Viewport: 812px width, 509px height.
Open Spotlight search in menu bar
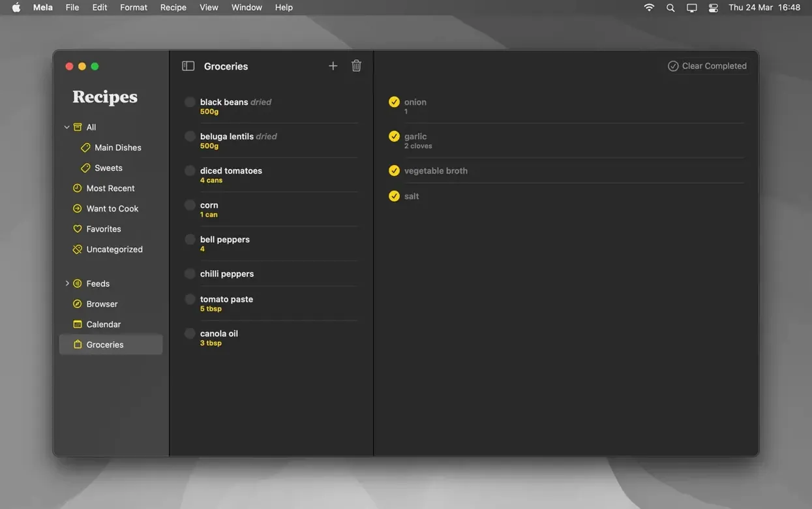(670, 8)
